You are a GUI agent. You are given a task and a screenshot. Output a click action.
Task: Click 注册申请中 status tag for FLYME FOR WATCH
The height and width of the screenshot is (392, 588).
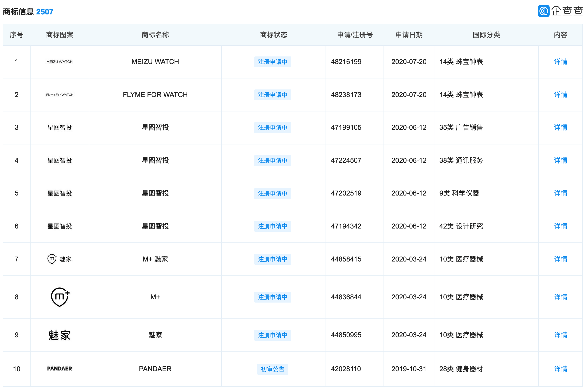272,95
